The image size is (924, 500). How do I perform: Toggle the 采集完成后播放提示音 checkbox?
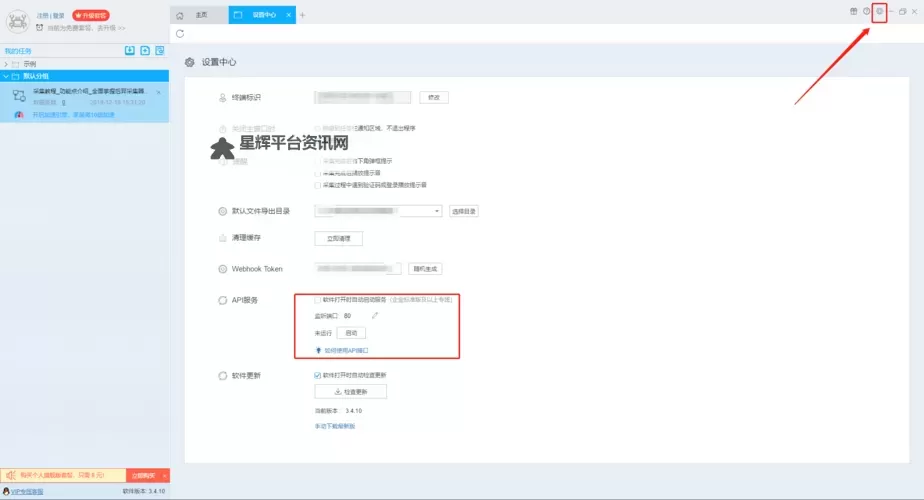click(x=318, y=173)
